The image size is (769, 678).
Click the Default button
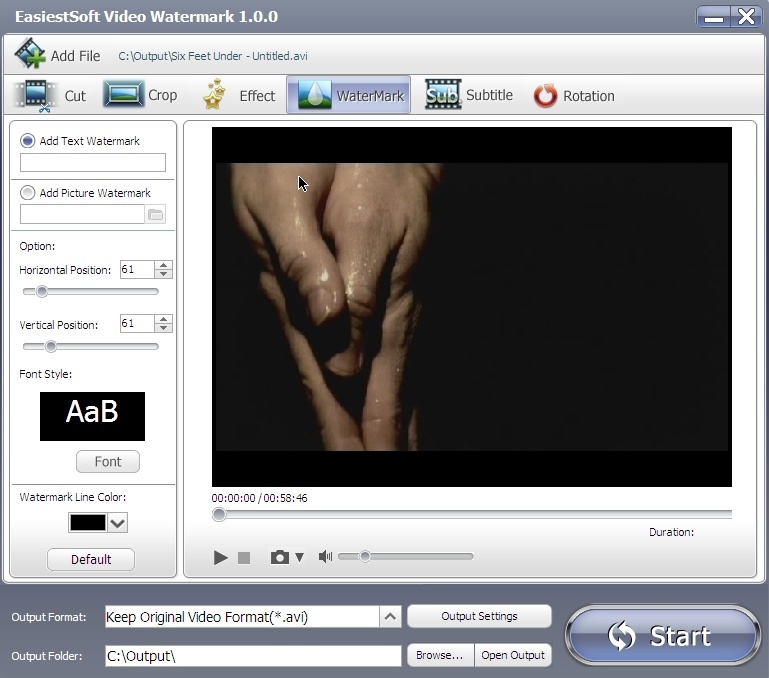point(91,559)
